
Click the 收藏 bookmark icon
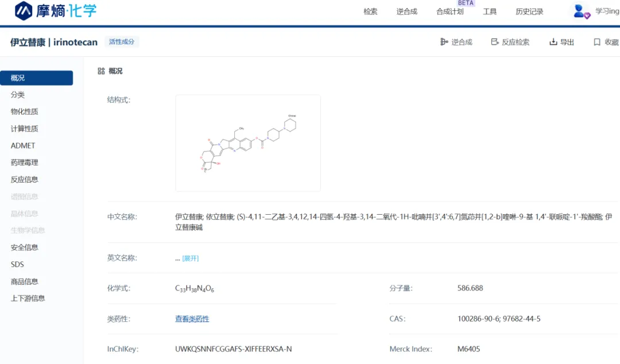(597, 42)
